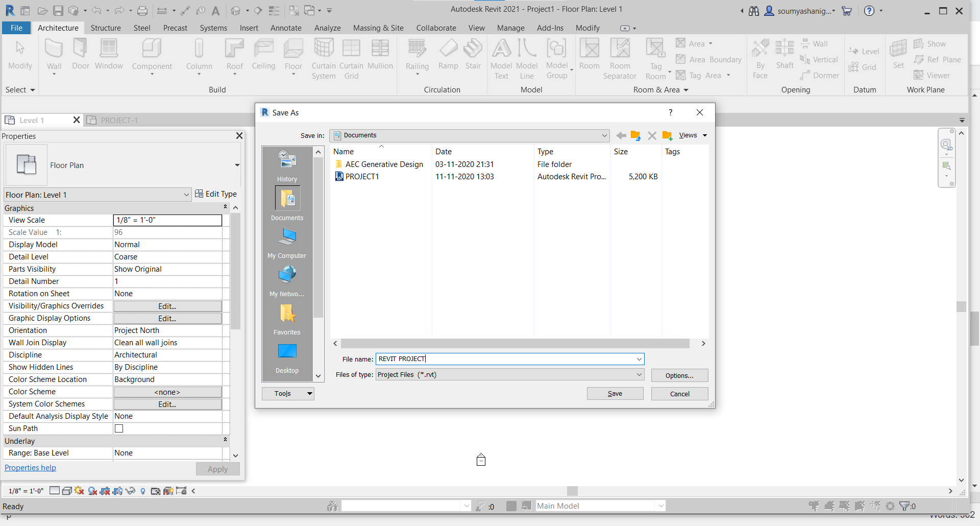Select the Railing tool
The image size is (980, 526).
coord(417,54)
